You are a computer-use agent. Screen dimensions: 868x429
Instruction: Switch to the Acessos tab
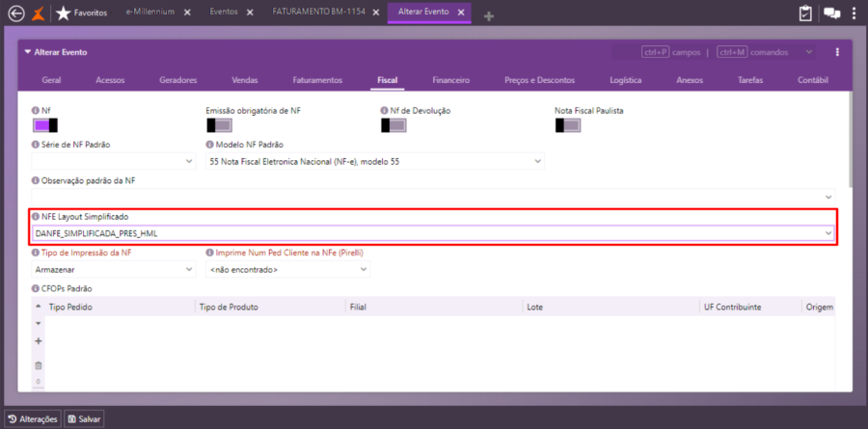(x=110, y=80)
